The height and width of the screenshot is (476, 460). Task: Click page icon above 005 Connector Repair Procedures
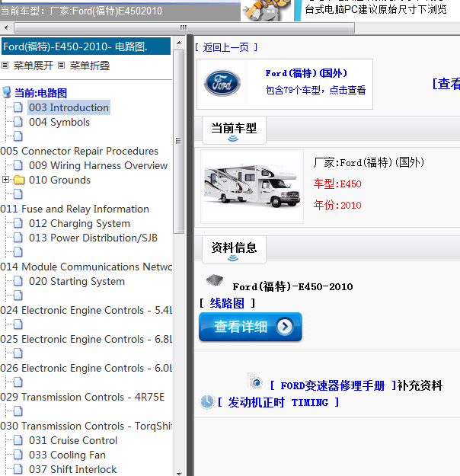(18, 136)
